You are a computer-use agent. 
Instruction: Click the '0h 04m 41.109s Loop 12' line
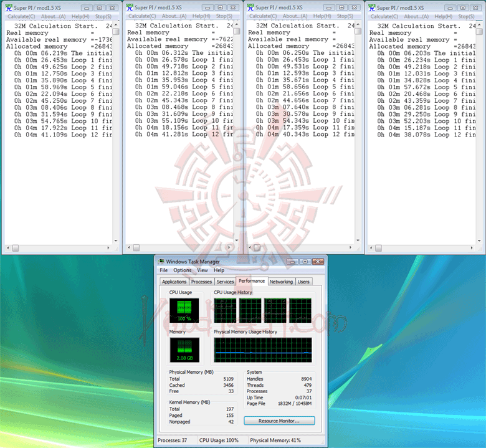point(63,135)
